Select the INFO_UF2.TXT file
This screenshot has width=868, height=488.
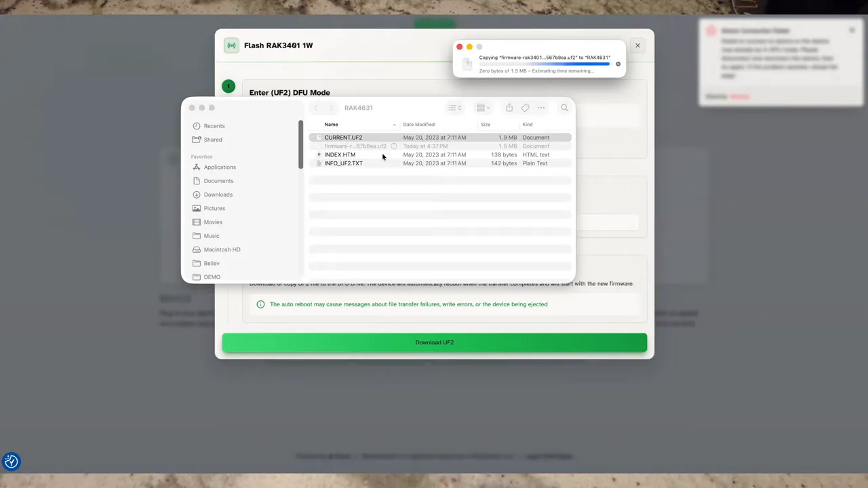[440, 163]
